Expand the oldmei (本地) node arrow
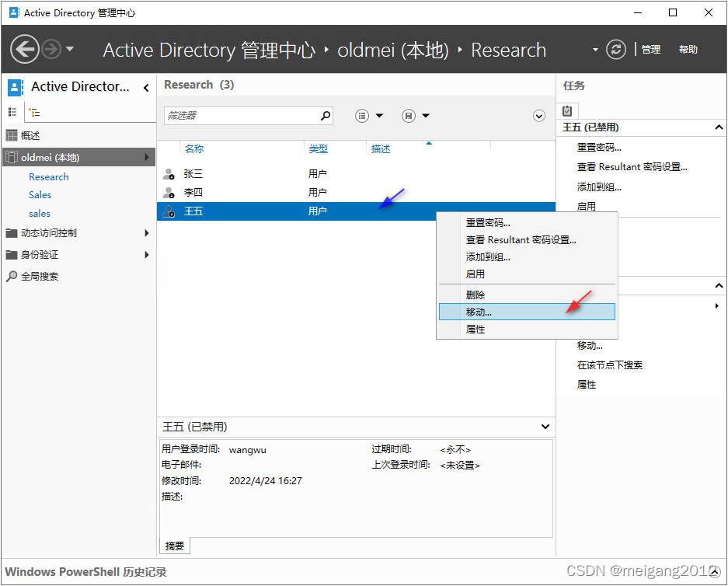 click(x=147, y=157)
